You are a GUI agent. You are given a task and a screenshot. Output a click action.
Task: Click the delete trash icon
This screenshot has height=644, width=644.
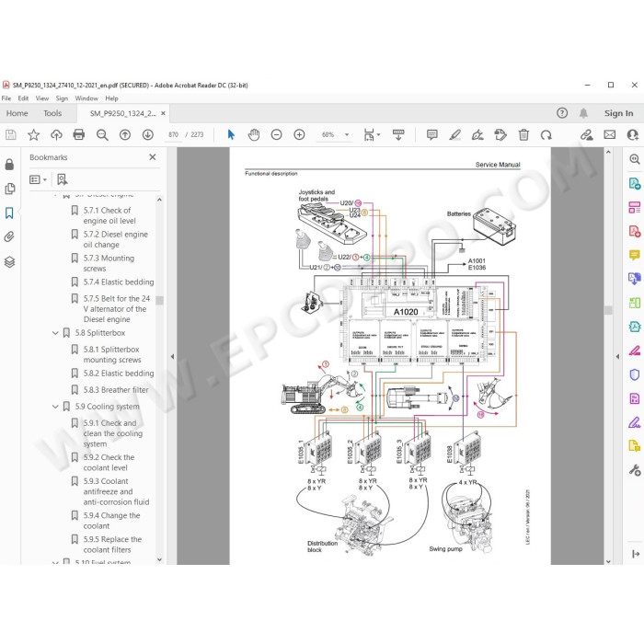[x=523, y=134]
